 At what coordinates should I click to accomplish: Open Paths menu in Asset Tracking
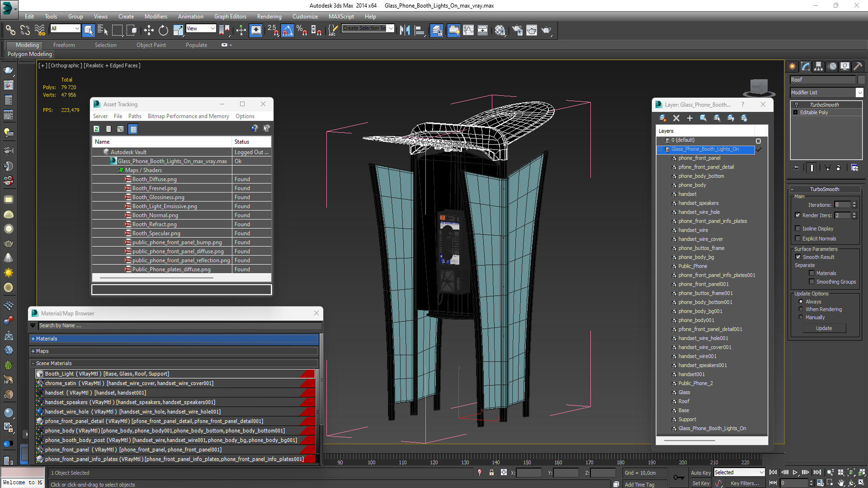click(135, 116)
